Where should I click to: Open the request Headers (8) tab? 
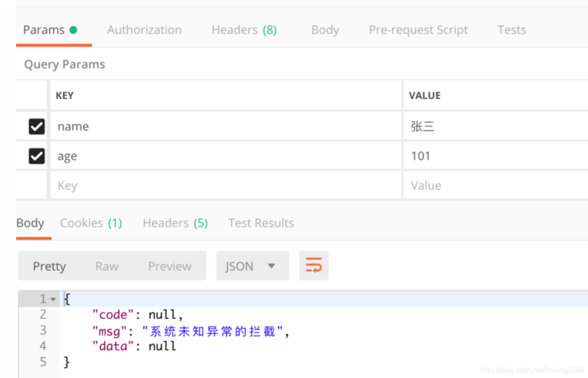[x=244, y=30]
